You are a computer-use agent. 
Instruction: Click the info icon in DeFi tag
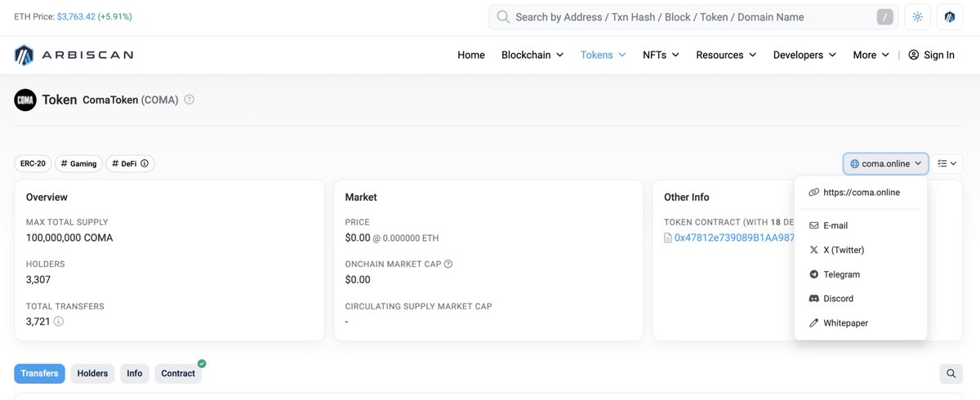(x=145, y=163)
